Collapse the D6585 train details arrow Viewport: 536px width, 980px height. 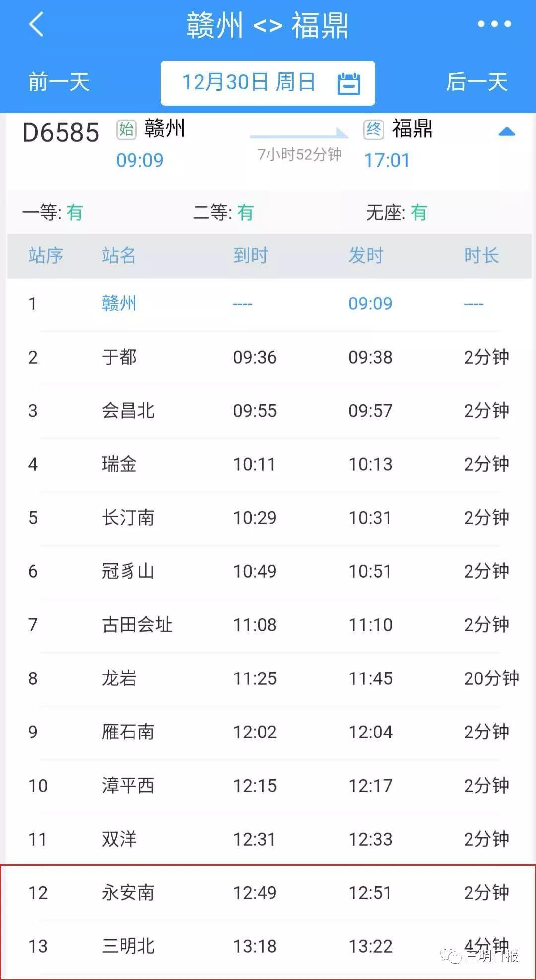pyautogui.click(x=506, y=132)
